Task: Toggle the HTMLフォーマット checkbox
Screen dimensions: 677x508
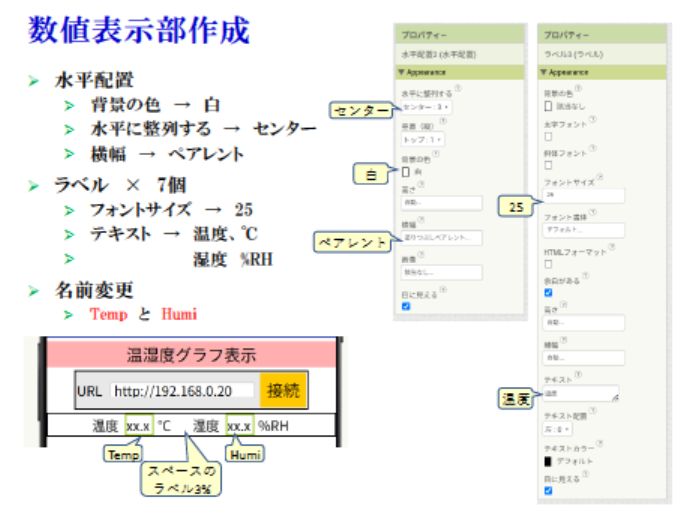Action: (x=547, y=265)
